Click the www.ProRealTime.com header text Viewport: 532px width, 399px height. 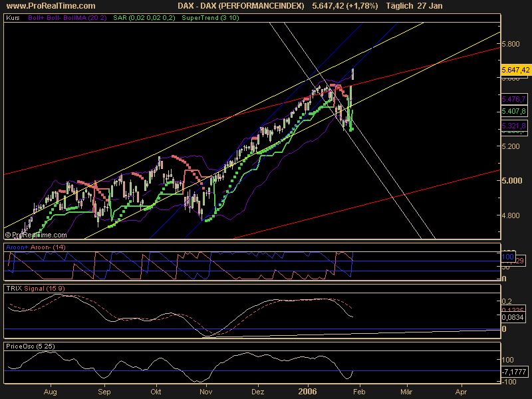point(51,6)
